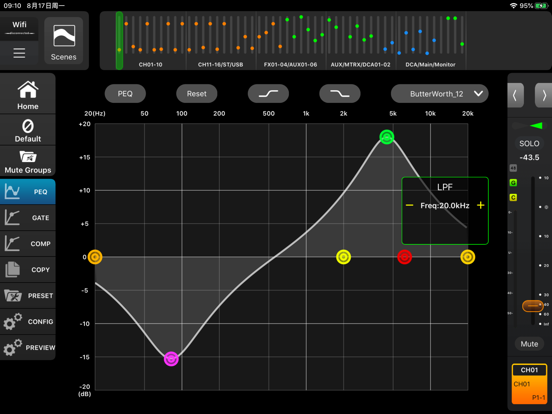Open the PRESET library
Screen dimensions: 552x414
[28, 296]
